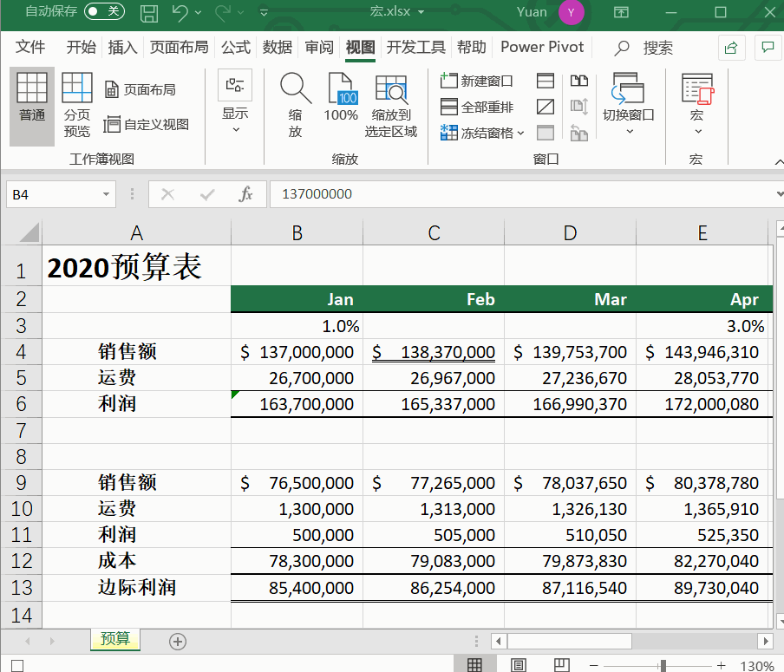The height and width of the screenshot is (672, 784).
Task: Click the Insert Function fx icon
Action: pyautogui.click(x=245, y=194)
